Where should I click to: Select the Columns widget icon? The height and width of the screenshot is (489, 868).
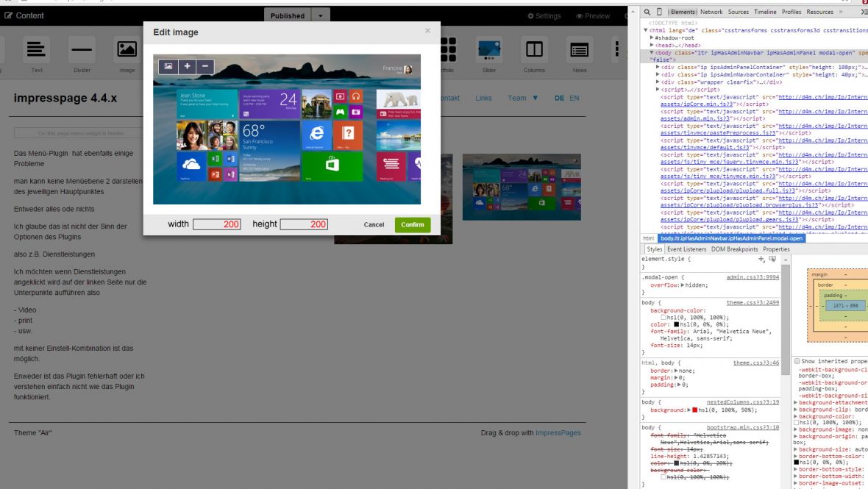click(533, 49)
